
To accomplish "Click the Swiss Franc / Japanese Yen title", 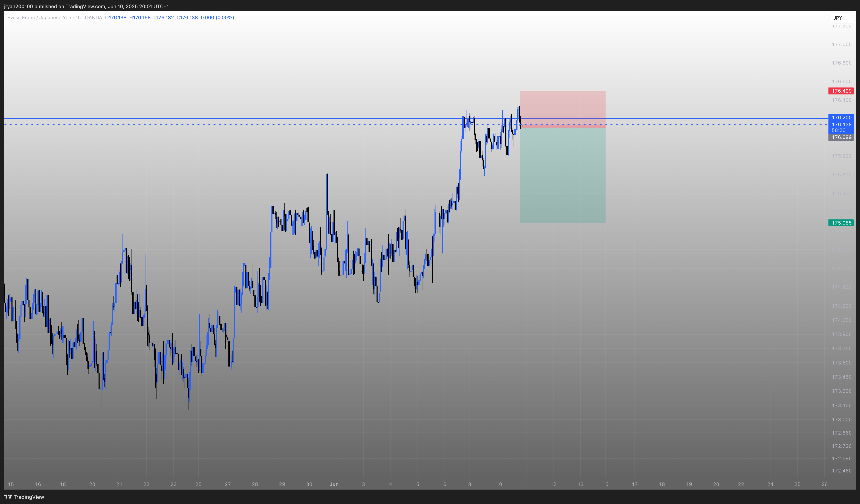I will [39, 17].
